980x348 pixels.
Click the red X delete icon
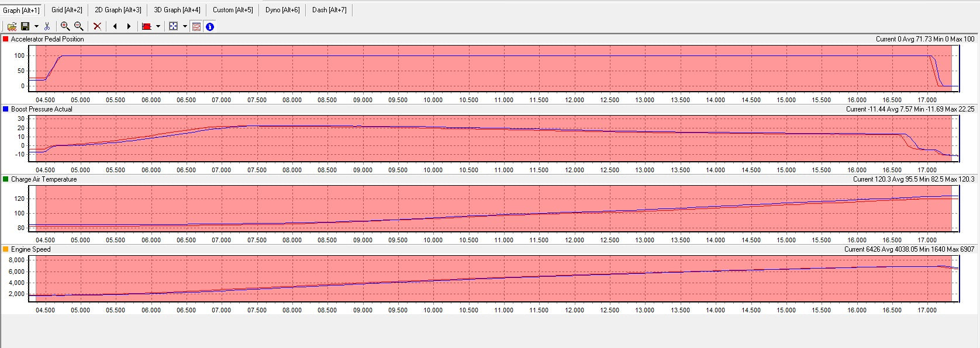click(97, 26)
